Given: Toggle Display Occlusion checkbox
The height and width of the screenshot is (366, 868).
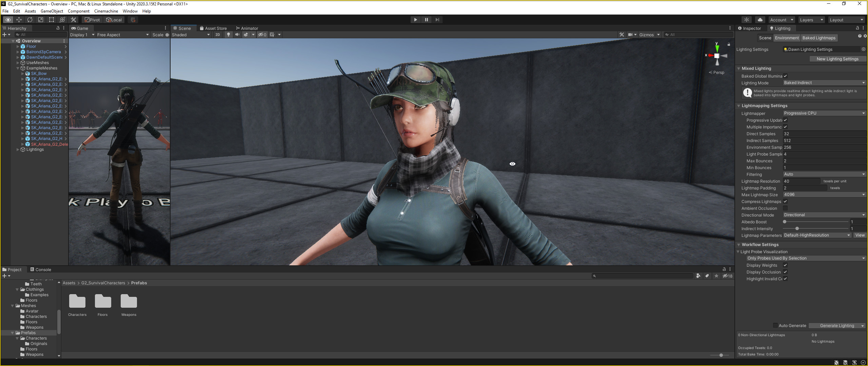Looking at the screenshot, I should tap(785, 272).
